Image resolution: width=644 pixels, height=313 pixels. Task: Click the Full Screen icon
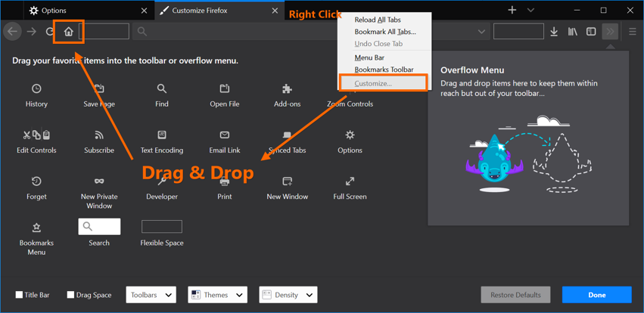(x=350, y=181)
